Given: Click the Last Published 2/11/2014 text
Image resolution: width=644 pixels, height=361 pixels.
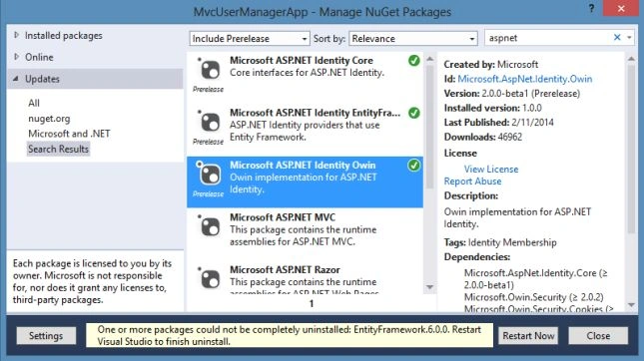Looking at the screenshot, I should [x=498, y=123].
